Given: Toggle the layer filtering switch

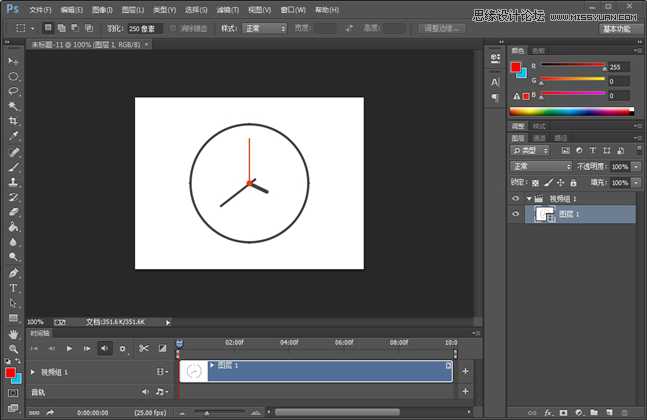Looking at the screenshot, I should pyautogui.click(x=639, y=149).
